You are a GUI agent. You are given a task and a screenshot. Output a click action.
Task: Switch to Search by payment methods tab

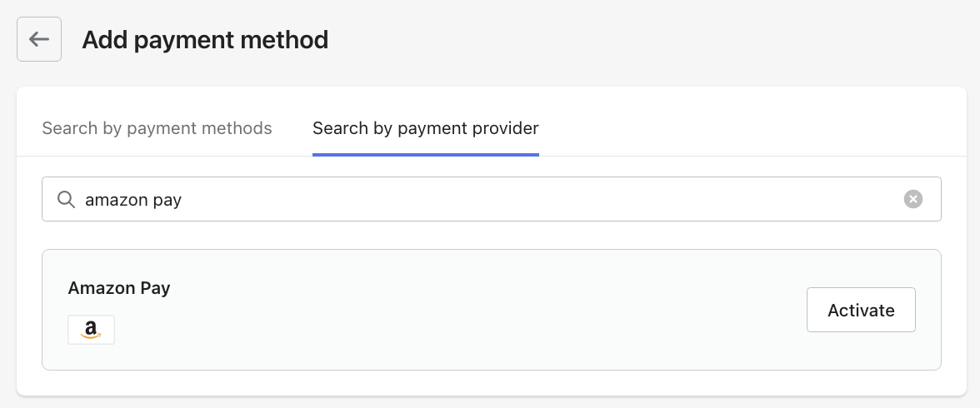pyautogui.click(x=157, y=128)
